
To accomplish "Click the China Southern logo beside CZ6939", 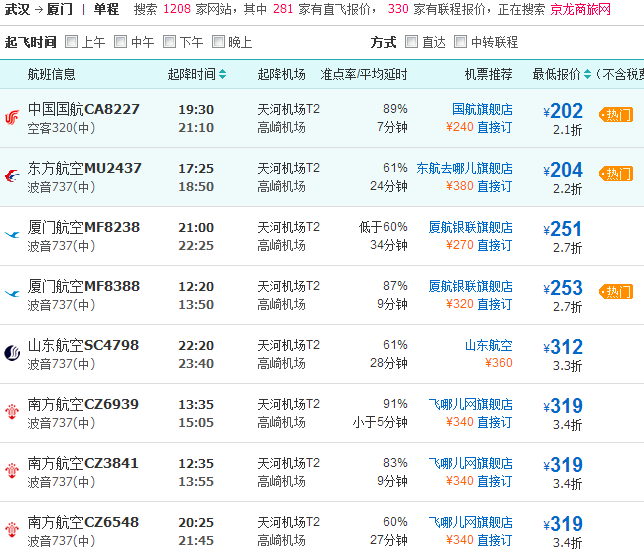I will pyautogui.click(x=12, y=412).
